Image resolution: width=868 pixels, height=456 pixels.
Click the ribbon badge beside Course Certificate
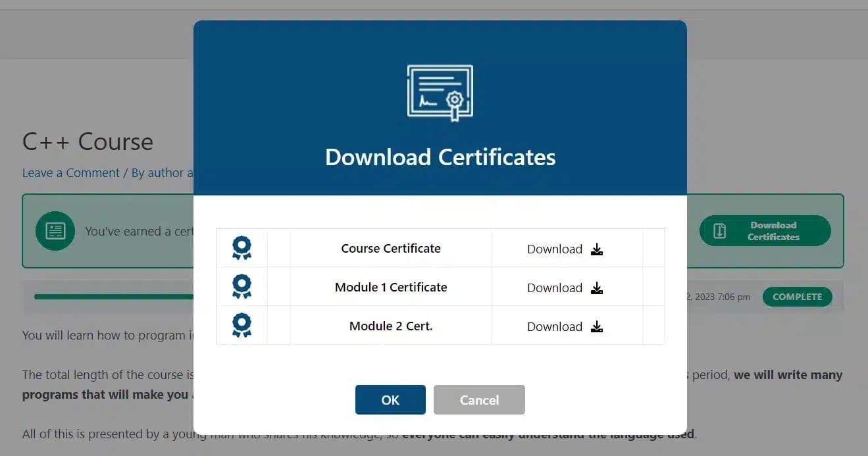click(x=242, y=248)
